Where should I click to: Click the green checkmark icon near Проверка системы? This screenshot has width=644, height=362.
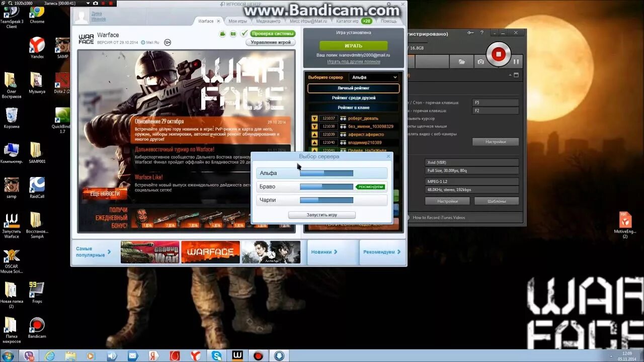245,33
